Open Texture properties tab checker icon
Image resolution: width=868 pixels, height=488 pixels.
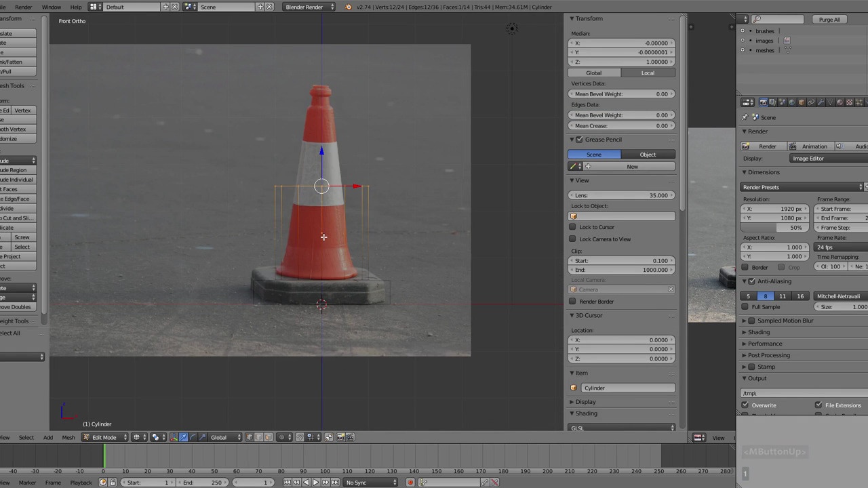click(849, 102)
